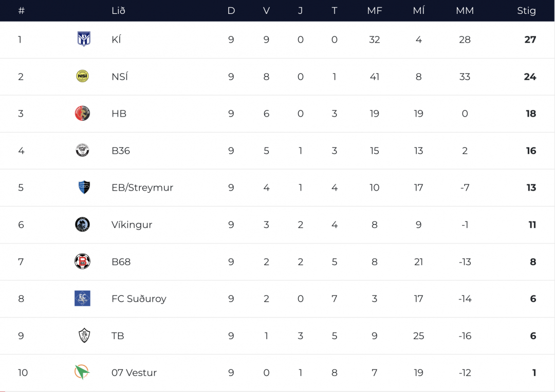
Task: Open the EB/Streymur team name link
Action: pyautogui.click(x=142, y=188)
